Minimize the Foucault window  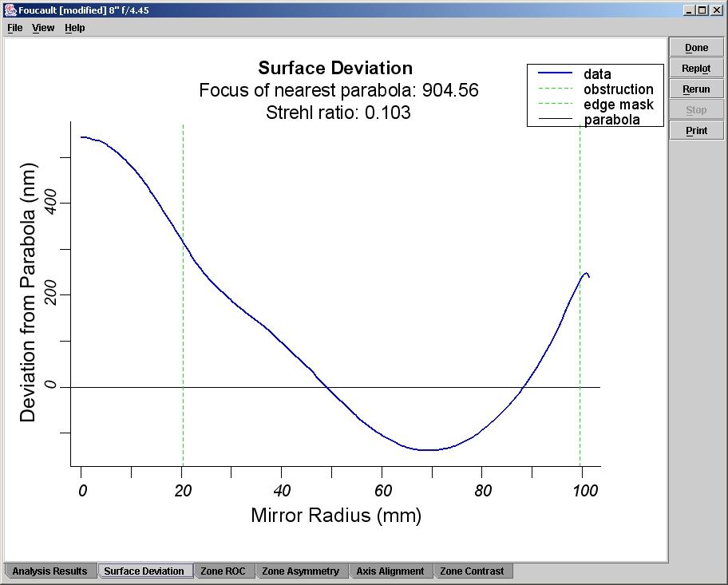click(x=689, y=10)
